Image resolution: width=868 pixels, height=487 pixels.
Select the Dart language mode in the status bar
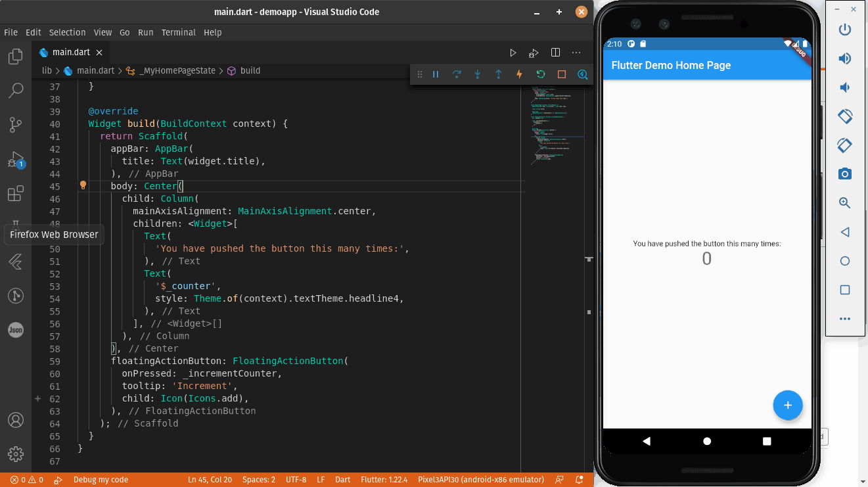pyautogui.click(x=342, y=480)
